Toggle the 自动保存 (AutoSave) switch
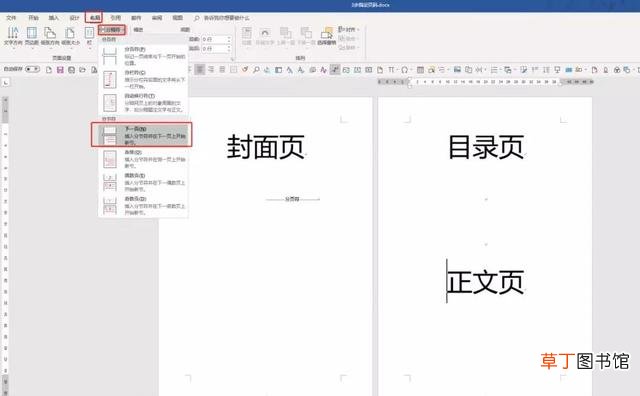Image resolution: width=640 pixels, height=396 pixels. (x=32, y=69)
